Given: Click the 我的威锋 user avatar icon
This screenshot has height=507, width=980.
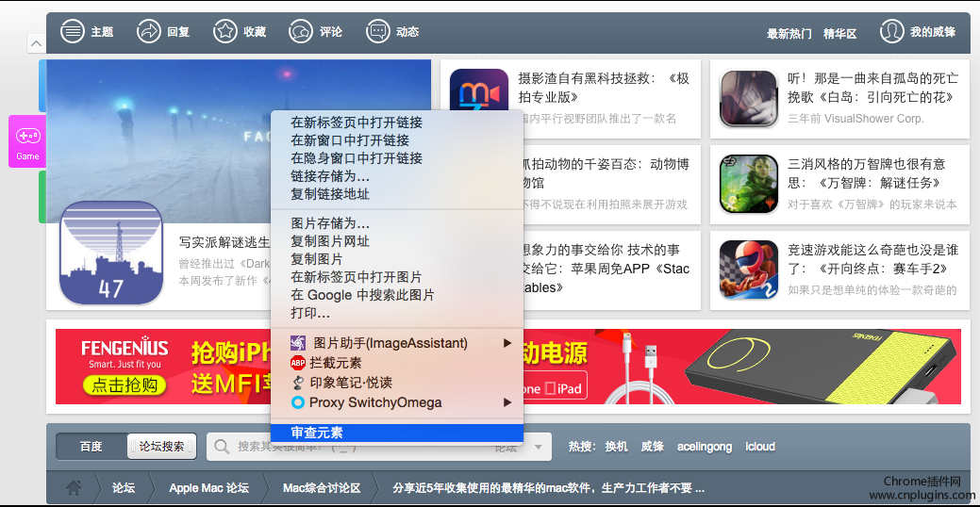Looking at the screenshot, I should (892, 31).
